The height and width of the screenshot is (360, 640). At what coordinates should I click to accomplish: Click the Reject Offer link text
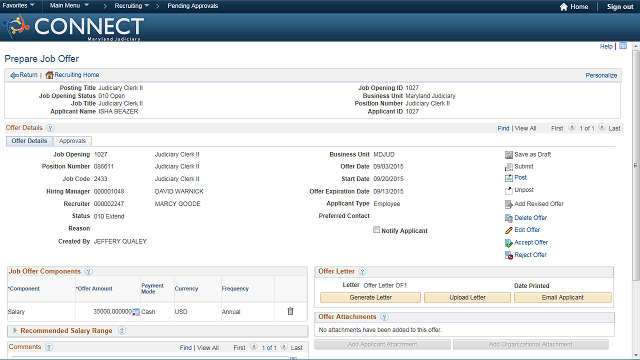click(x=531, y=255)
